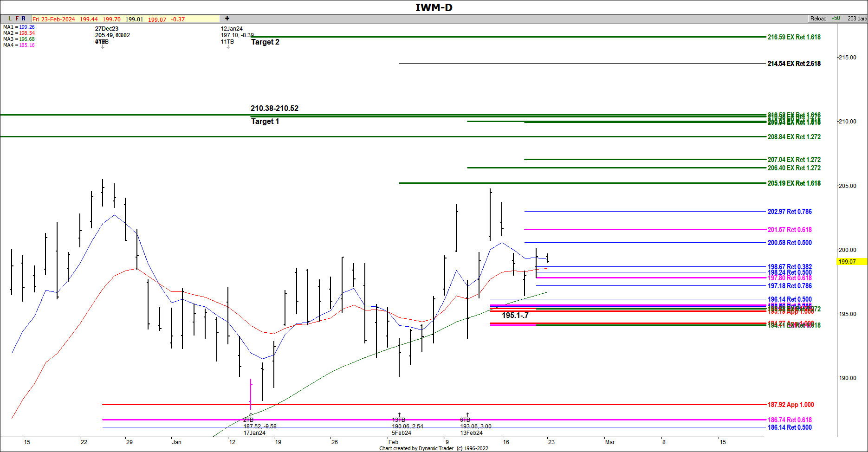Click the 203 bars indicator

click(857, 19)
